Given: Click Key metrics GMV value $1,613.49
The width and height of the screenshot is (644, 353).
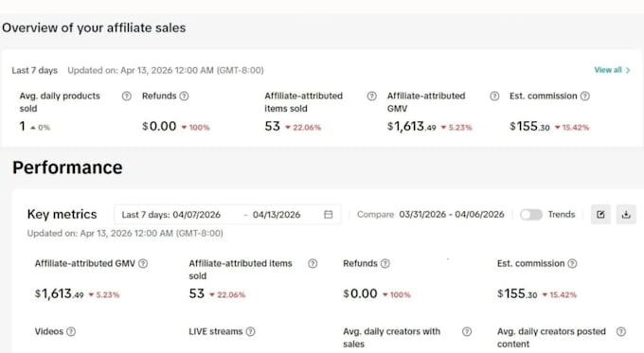Looking at the screenshot, I should coord(59,294).
